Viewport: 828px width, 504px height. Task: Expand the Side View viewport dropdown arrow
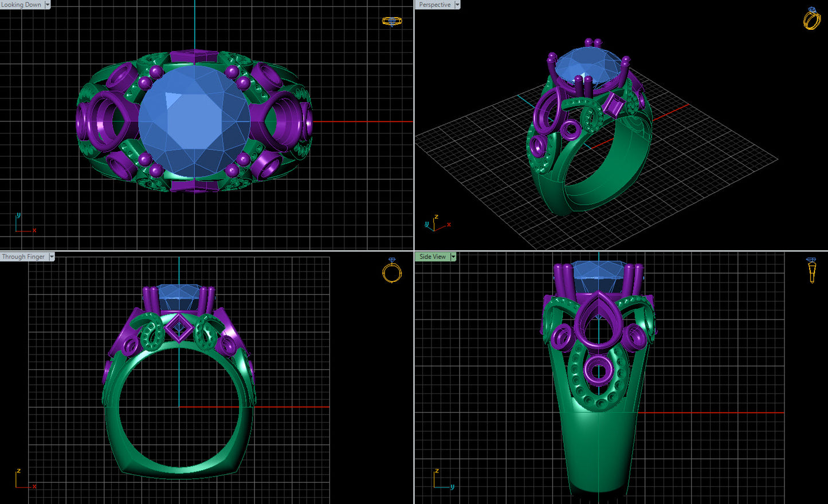point(453,257)
